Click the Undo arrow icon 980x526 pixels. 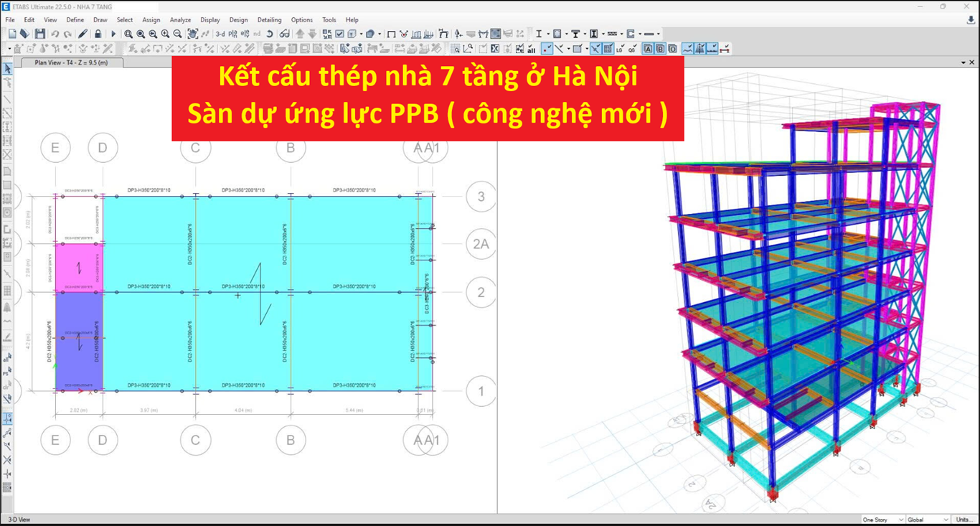tap(55, 34)
